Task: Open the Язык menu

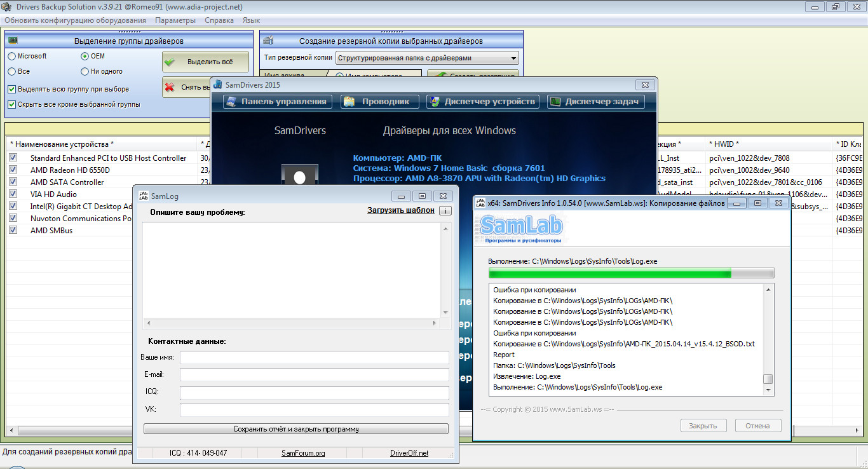Action: pos(251,20)
